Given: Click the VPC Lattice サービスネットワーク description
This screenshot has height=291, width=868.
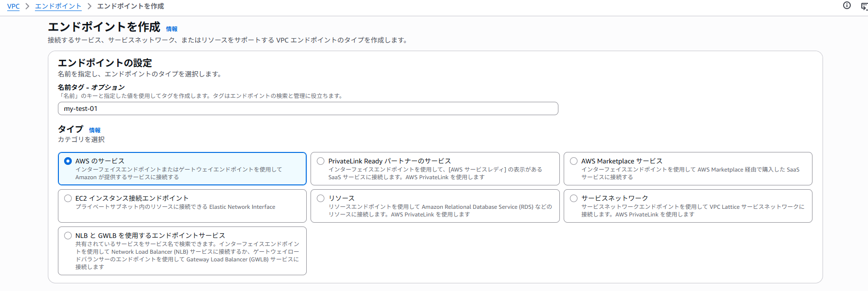Looking at the screenshot, I should (693, 211).
